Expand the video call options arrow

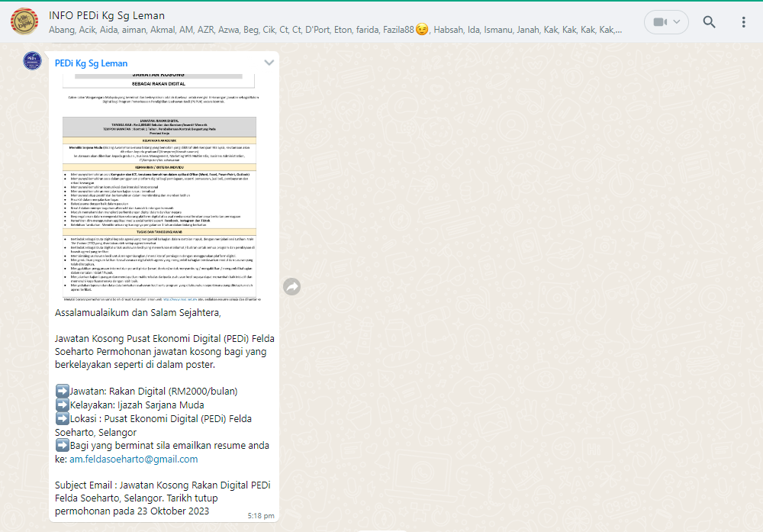676,22
